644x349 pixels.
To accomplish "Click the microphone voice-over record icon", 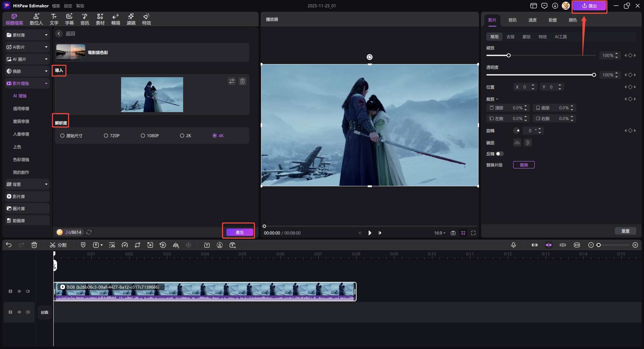I will 513,245.
